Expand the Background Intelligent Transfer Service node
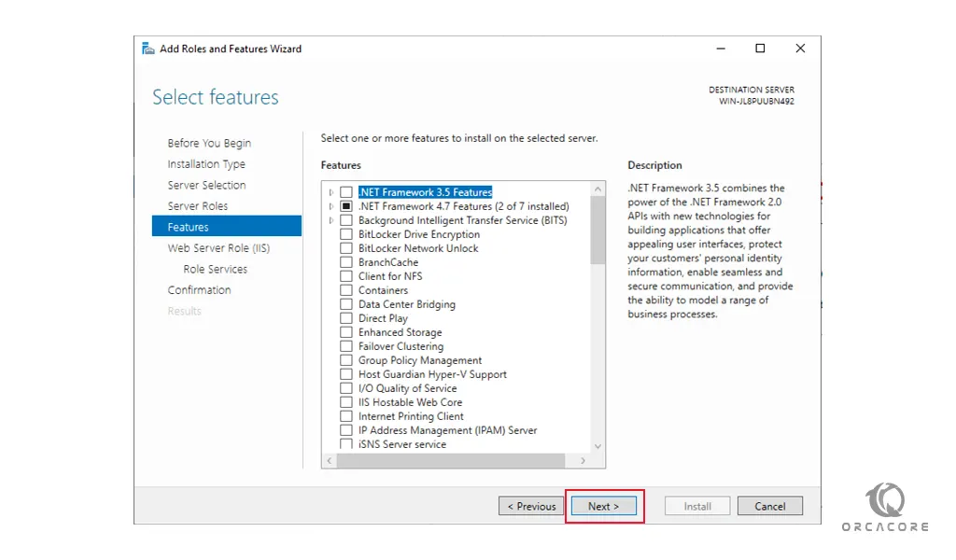The width and height of the screenshot is (956, 560). (331, 220)
